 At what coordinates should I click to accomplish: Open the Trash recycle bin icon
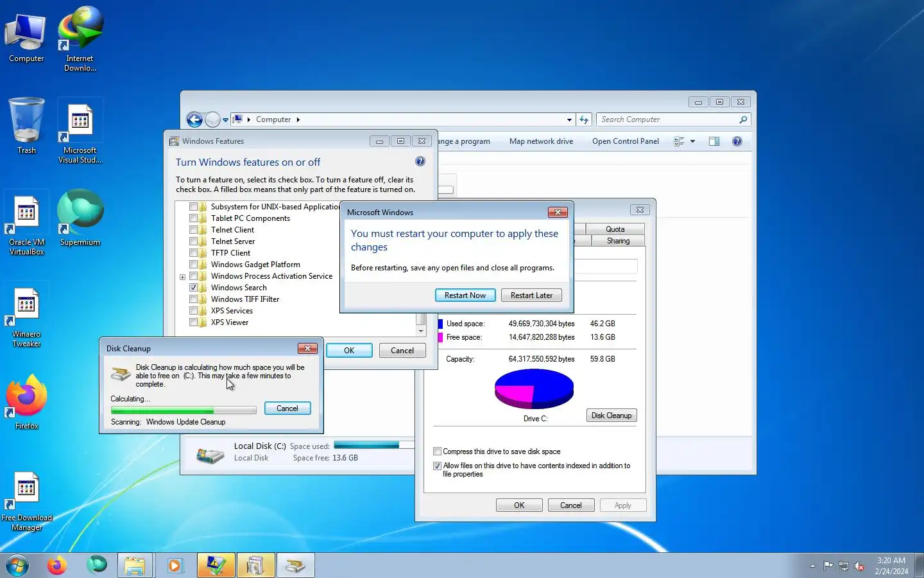tap(26, 126)
